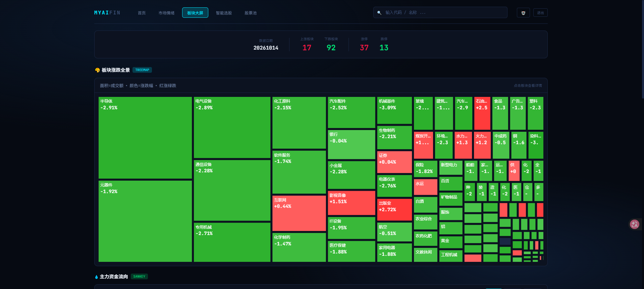Viewport: 644px width, 289px height.
Task: Click the 航空 sector block
Action: coord(394,232)
